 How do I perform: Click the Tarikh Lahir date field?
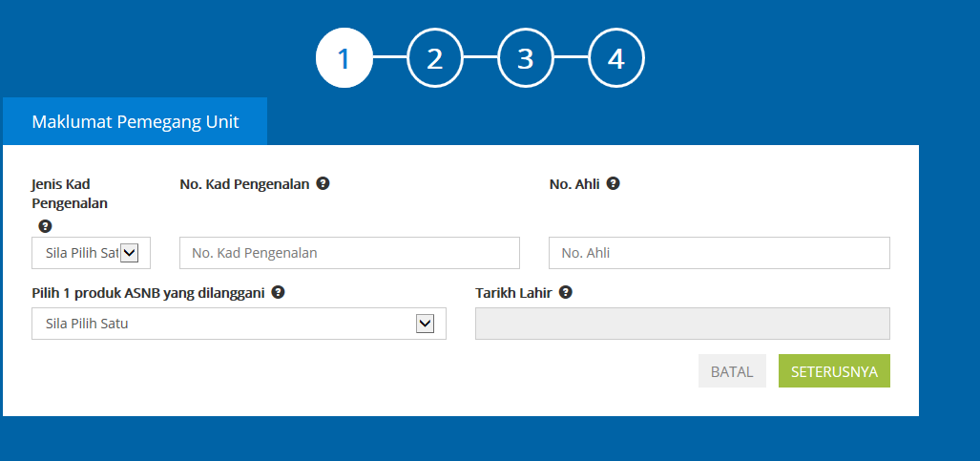(682, 324)
